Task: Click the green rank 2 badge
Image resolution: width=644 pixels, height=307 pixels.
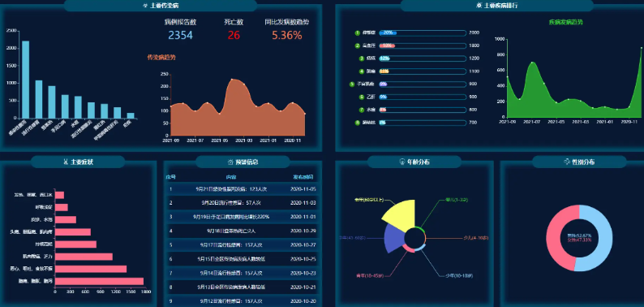Action: (x=358, y=45)
